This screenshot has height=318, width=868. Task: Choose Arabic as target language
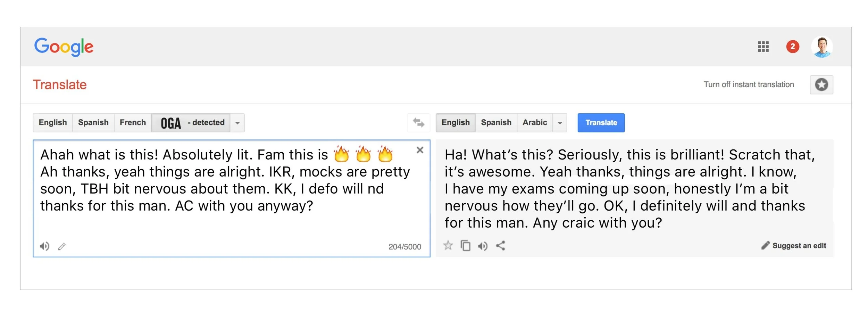535,123
